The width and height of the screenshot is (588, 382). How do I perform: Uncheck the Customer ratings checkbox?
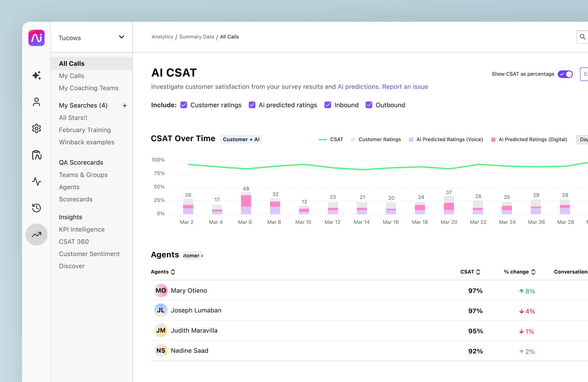click(x=184, y=105)
